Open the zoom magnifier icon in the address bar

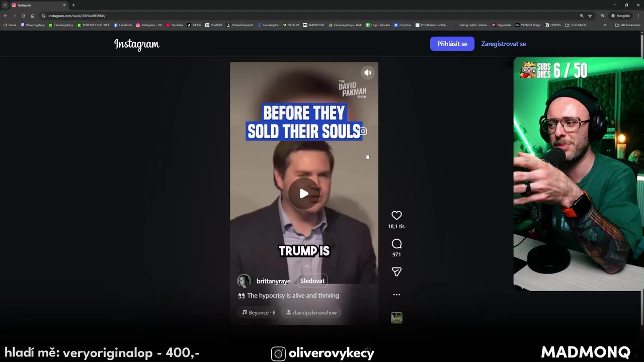pyautogui.click(x=582, y=16)
